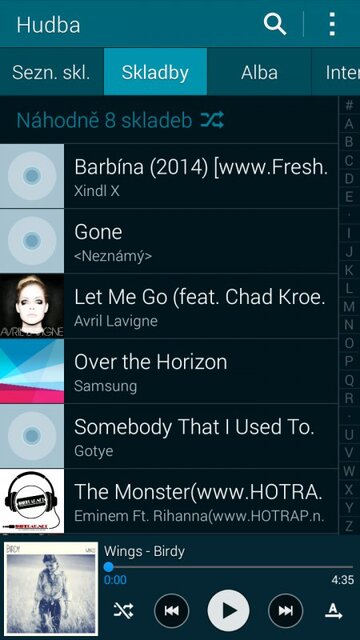Select the Skladby tab
Viewport: 360px width, 640px height.
point(155,72)
